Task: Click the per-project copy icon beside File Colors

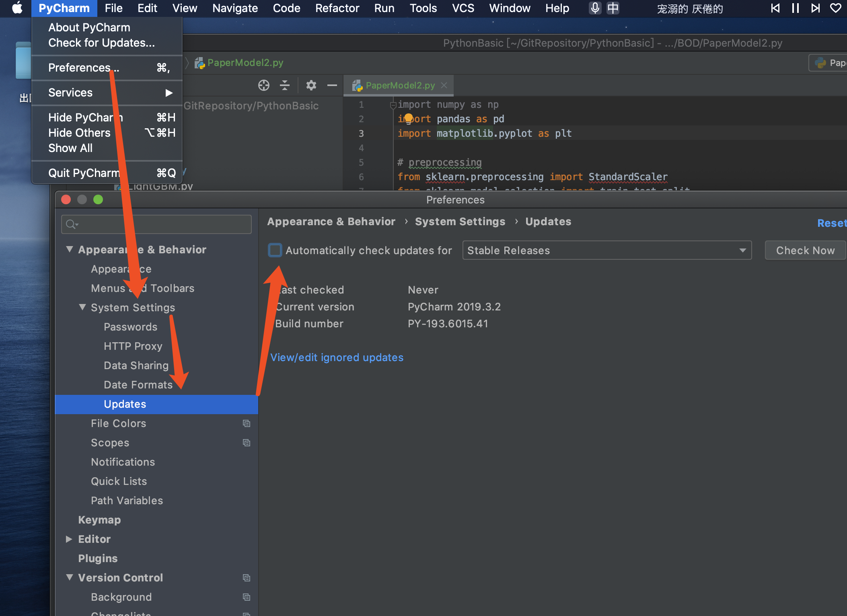Action: [x=247, y=423]
